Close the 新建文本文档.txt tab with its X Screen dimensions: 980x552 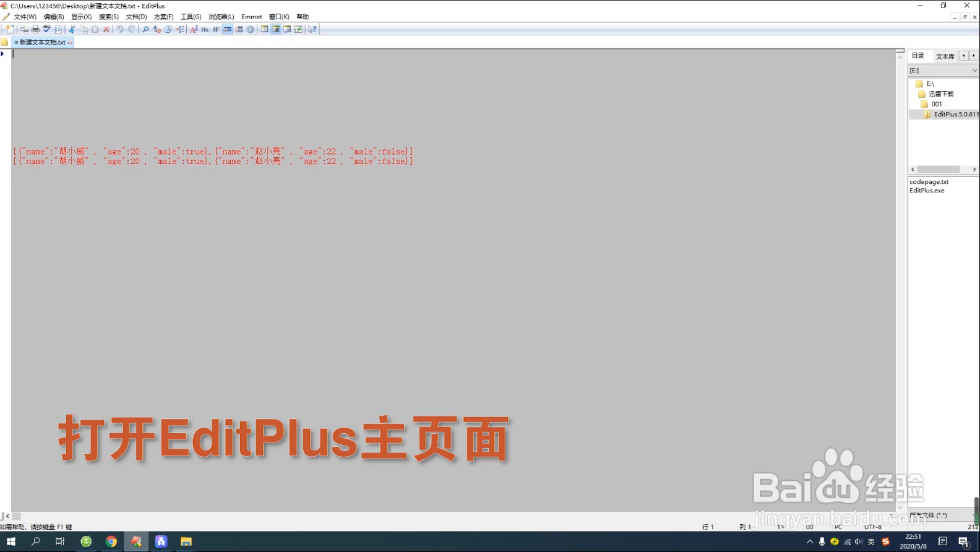70,42
